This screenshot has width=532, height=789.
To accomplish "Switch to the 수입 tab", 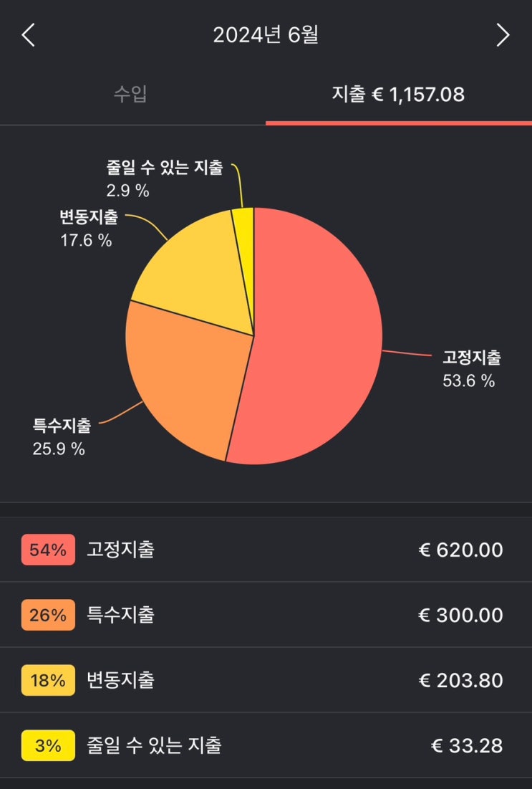I will tap(131, 94).
